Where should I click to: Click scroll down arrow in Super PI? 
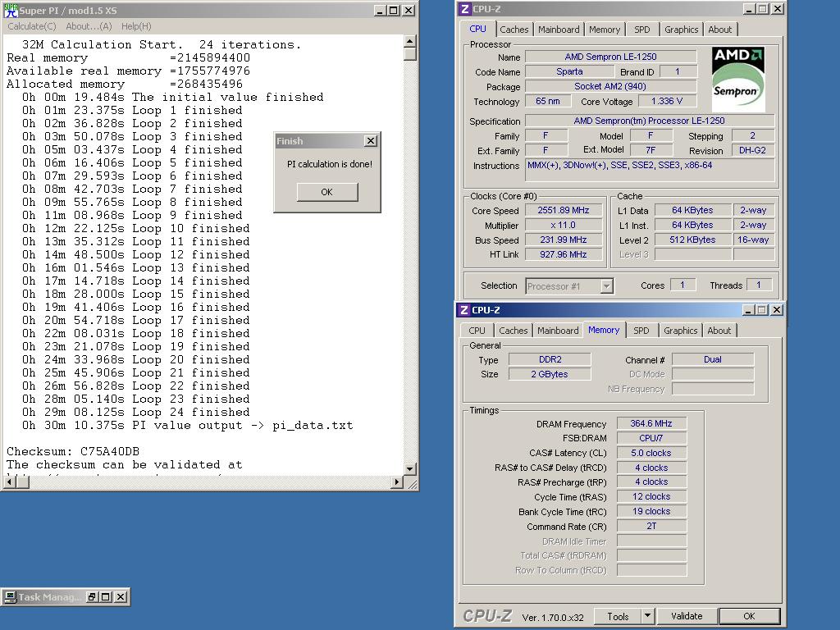tap(410, 469)
